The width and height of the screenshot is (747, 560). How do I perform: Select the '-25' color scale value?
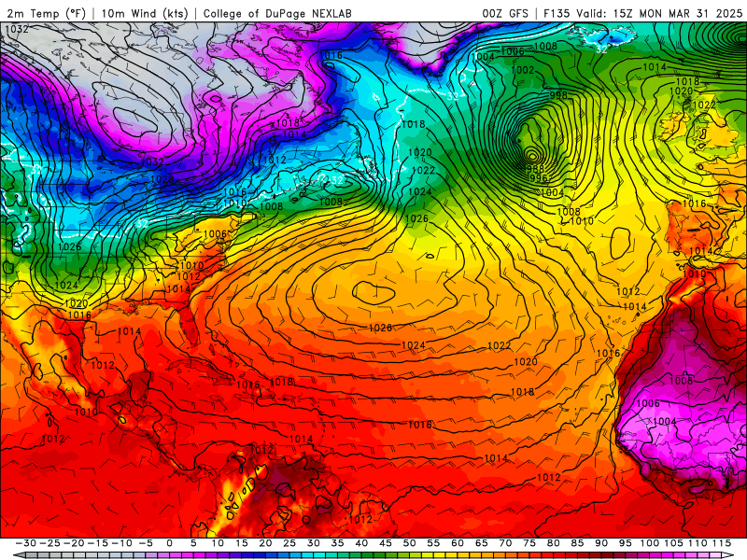[x=49, y=543]
